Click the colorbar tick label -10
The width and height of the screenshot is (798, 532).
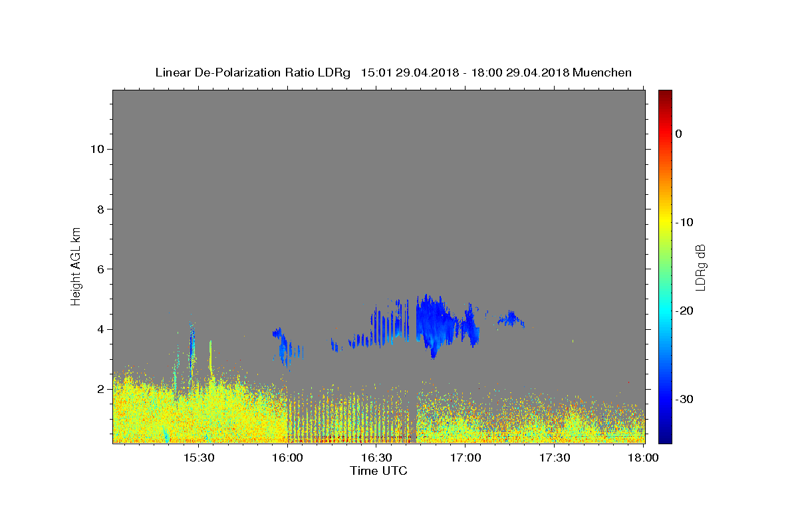tap(685, 222)
